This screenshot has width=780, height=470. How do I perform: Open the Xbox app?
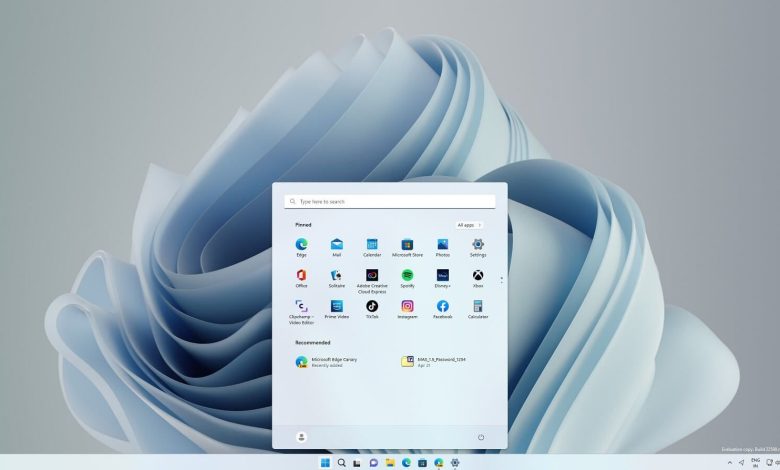(x=478, y=279)
